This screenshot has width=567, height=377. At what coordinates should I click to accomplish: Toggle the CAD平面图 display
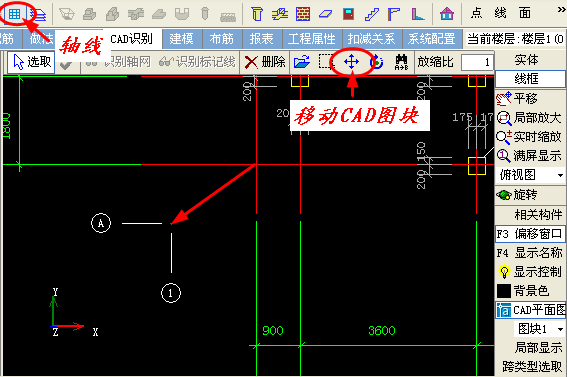point(530,310)
